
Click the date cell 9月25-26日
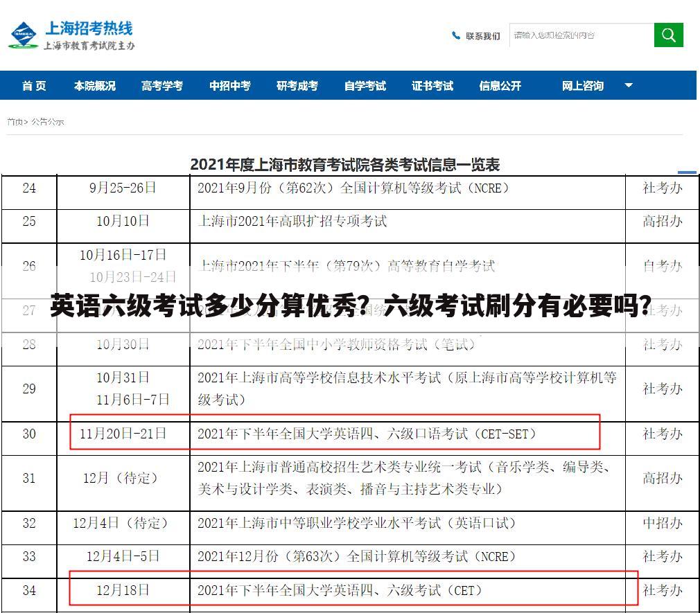tap(123, 188)
